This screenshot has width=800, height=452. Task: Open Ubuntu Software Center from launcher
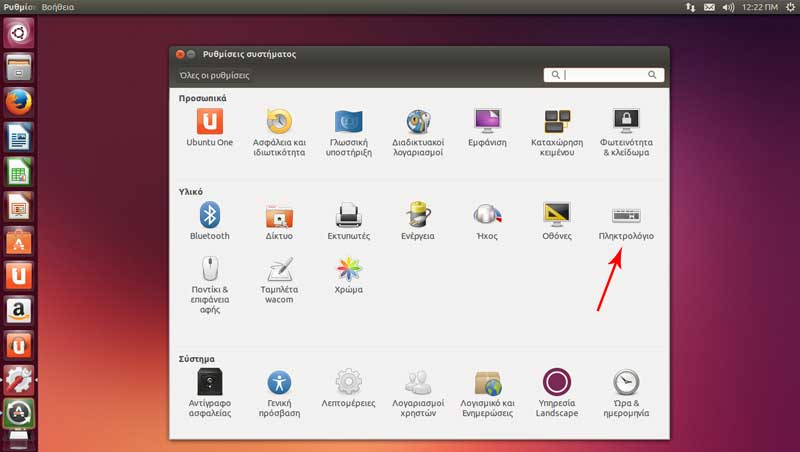pyautogui.click(x=19, y=241)
